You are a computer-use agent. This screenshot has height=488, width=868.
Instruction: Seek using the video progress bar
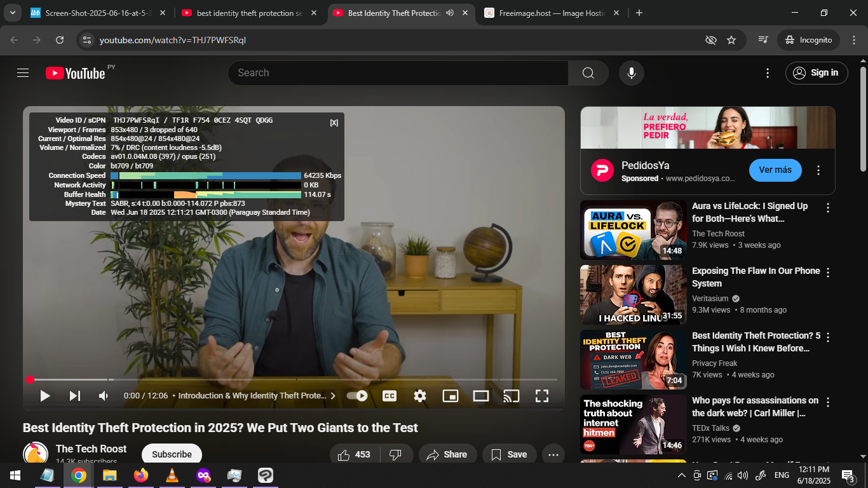[293, 380]
